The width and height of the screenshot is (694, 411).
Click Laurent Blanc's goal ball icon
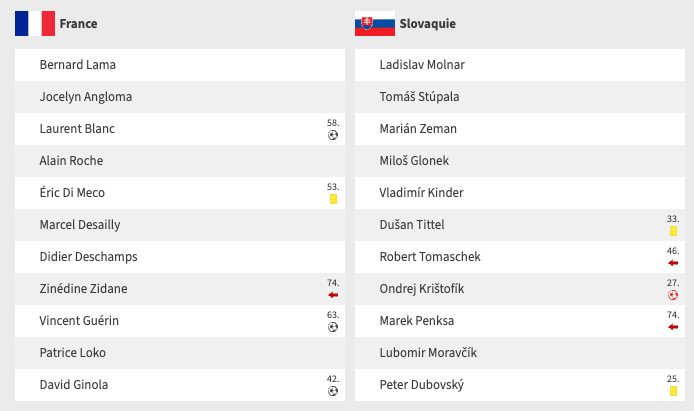pos(333,135)
